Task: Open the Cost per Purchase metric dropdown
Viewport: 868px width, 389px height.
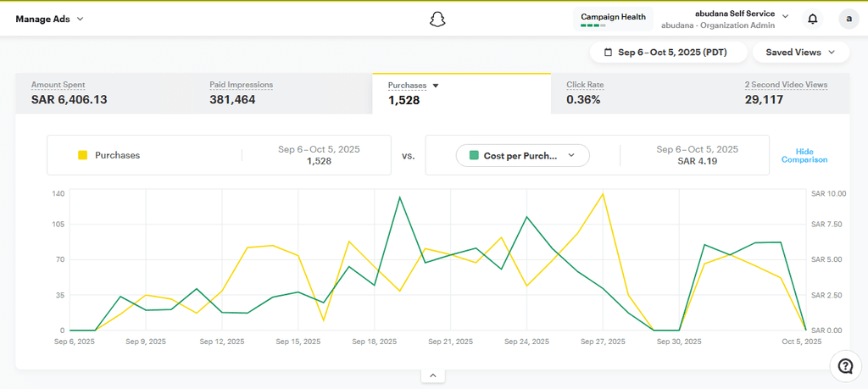Action: tap(522, 156)
